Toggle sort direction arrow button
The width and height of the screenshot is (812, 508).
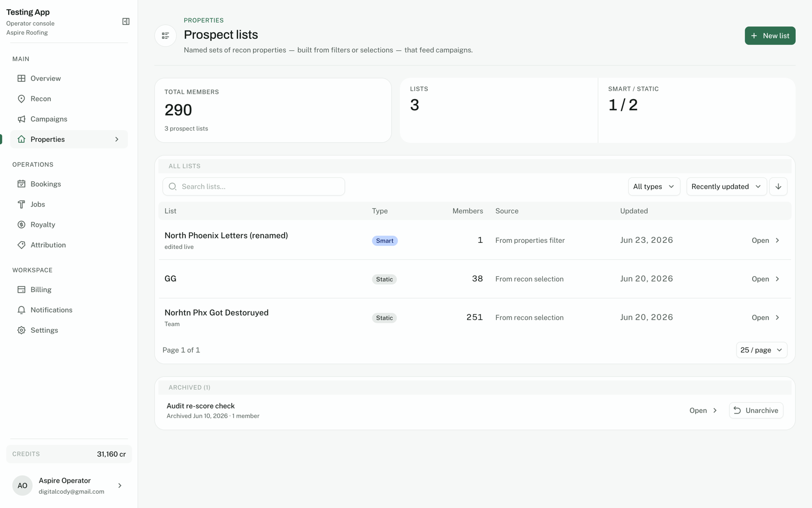778,186
